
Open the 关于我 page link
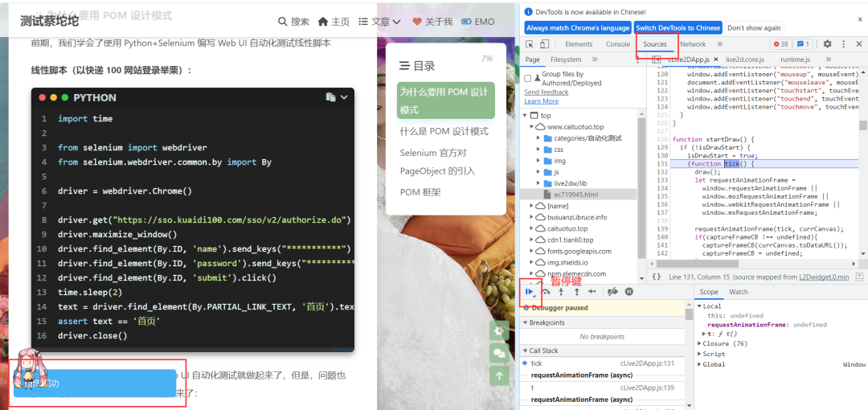coord(433,22)
